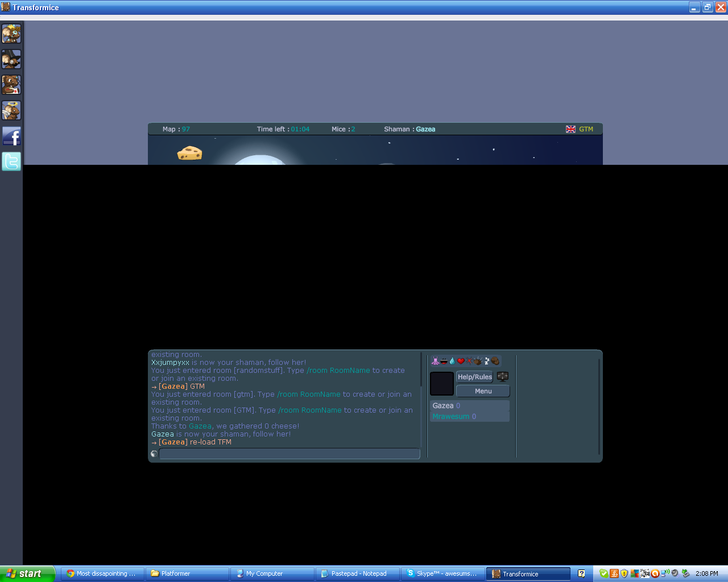Switch to 'Most dissapointing' Chrome taskbar item
Image resolution: width=728 pixels, height=582 pixels.
click(x=102, y=573)
